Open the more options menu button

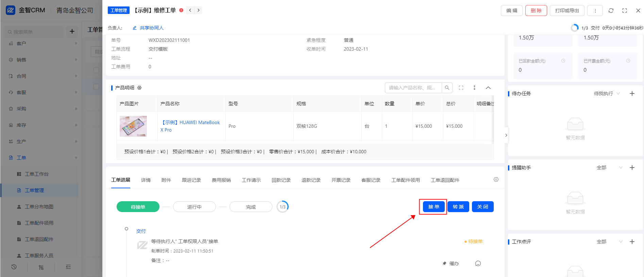pyautogui.click(x=595, y=11)
